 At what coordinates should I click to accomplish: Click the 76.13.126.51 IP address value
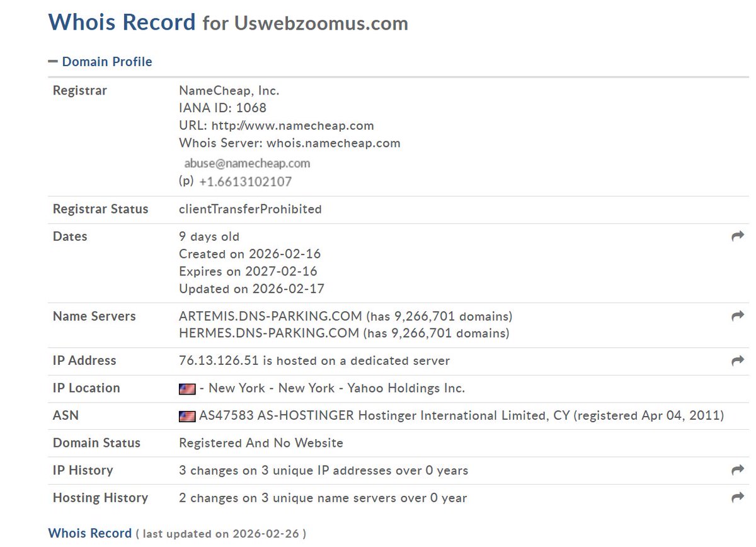click(x=219, y=361)
